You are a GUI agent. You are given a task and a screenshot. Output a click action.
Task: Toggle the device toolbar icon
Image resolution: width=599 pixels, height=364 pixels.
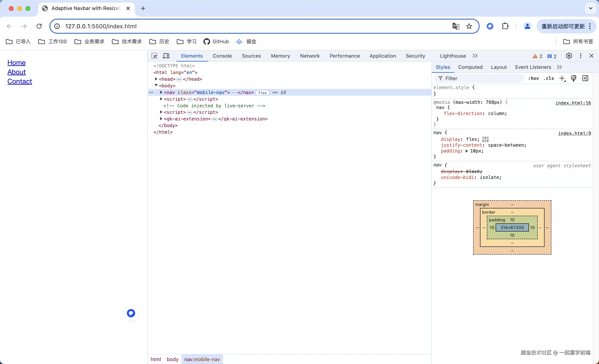point(166,56)
